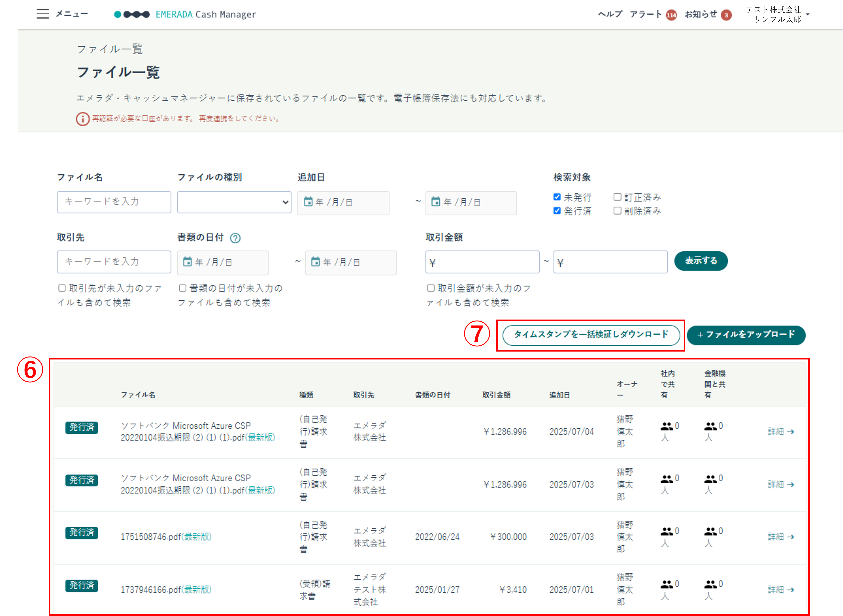Click the (受領)請求書 type cell
The width and height of the screenshot is (843, 616).
click(x=315, y=589)
